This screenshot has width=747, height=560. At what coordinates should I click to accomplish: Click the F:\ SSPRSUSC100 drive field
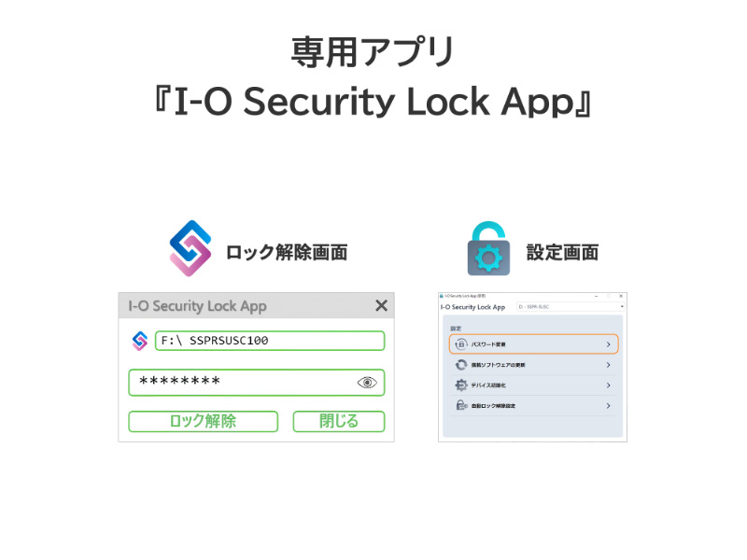pos(270,341)
